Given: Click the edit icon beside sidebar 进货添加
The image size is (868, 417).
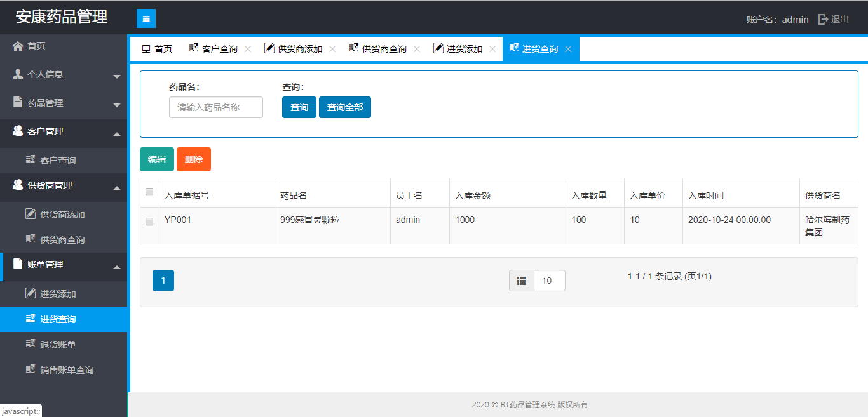Looking at the screenshot, I should pos(30,293).
